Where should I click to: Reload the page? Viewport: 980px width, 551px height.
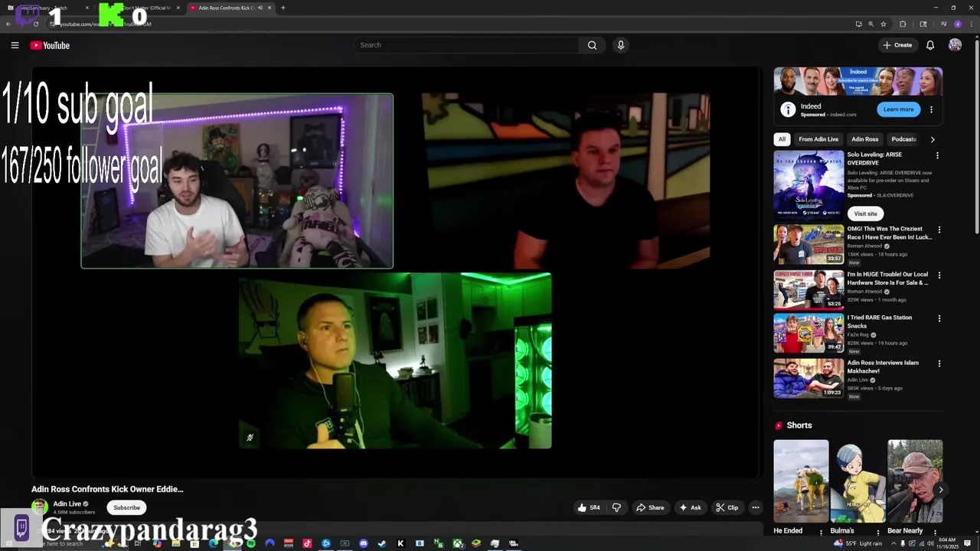(x=35, y=24)
